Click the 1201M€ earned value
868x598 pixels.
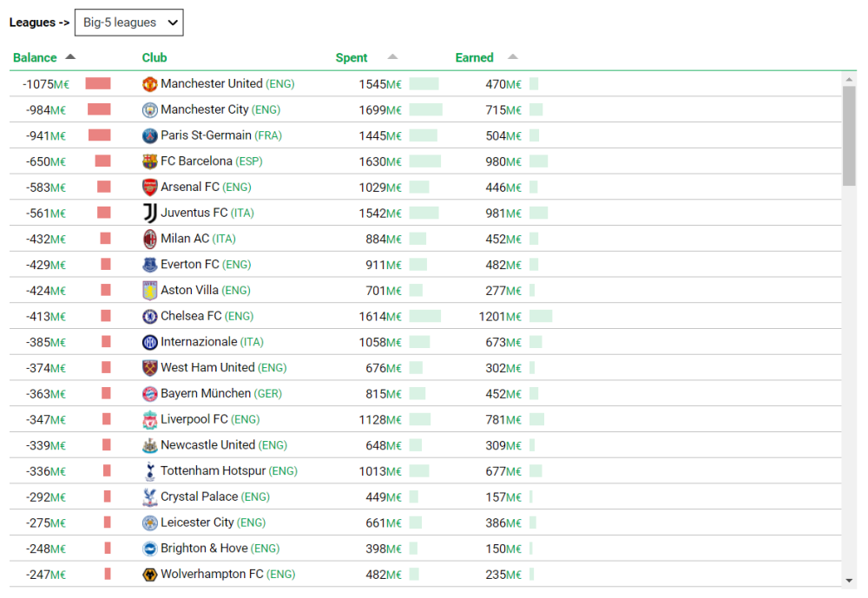click(501, 317)
